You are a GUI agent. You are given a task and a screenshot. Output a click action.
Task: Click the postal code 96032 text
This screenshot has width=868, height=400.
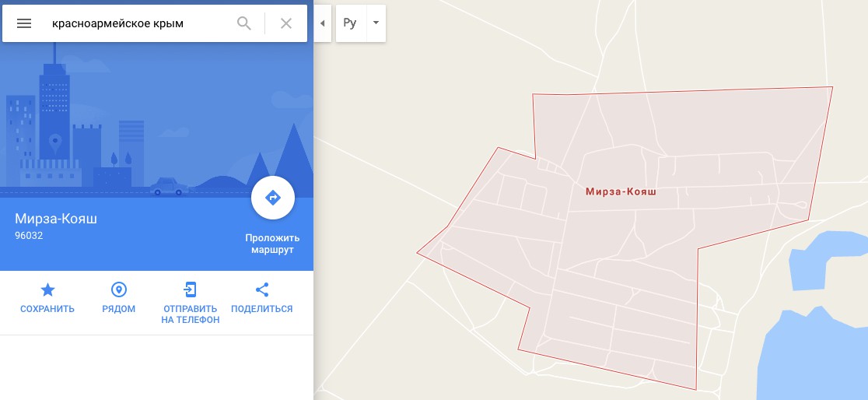tap(29, 236)
